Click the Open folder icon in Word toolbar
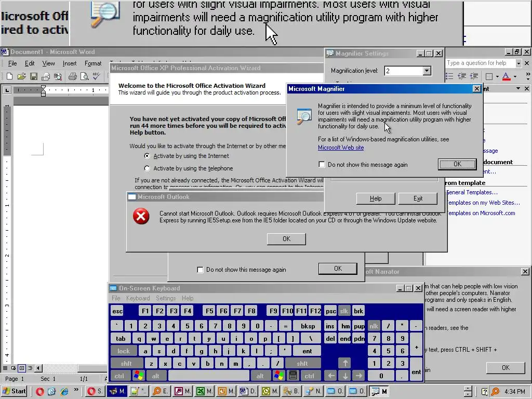The image size is (532, 399). (x=21, y=76)
